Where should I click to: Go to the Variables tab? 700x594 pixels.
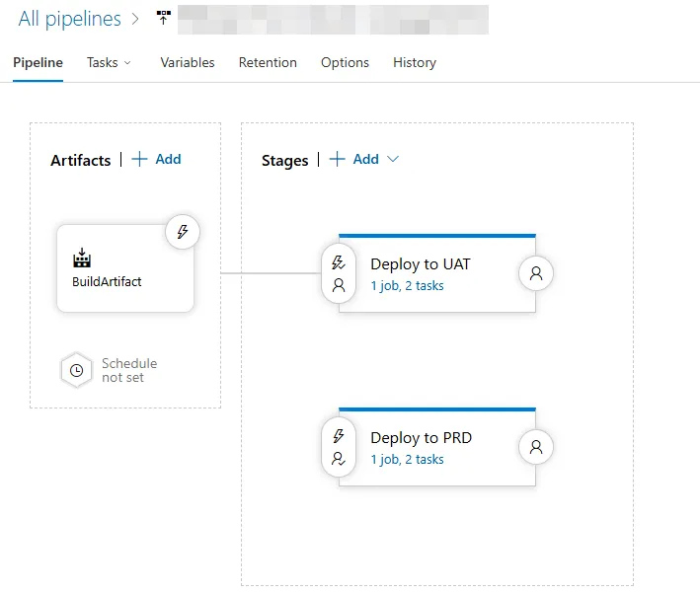click(x=188, y=62)
